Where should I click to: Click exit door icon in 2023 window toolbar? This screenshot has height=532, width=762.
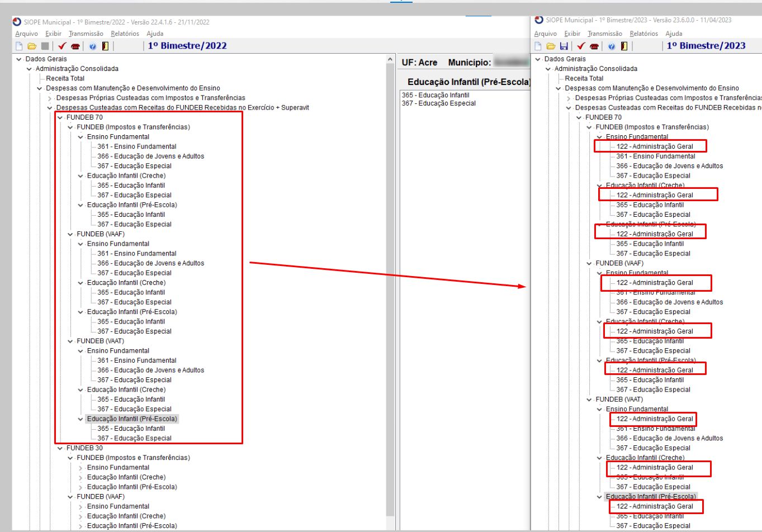click(x=624, y=46)
